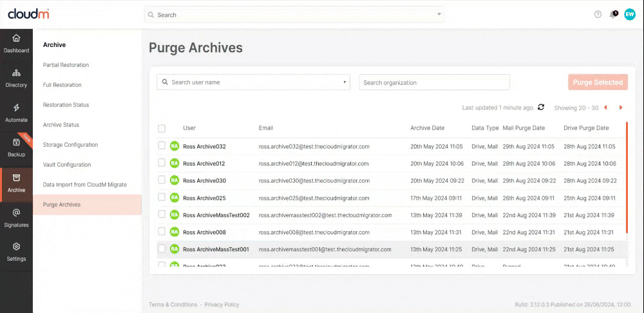
Task: Click magnifier icon in user name search
Action: pyautogui.click(x=165, y=82)
